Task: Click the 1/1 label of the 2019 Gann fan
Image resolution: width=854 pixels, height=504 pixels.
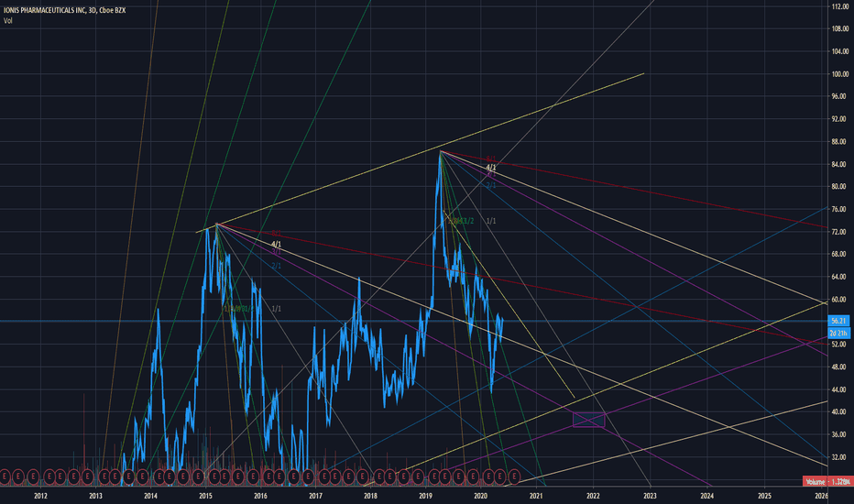Action: (491, 221)
